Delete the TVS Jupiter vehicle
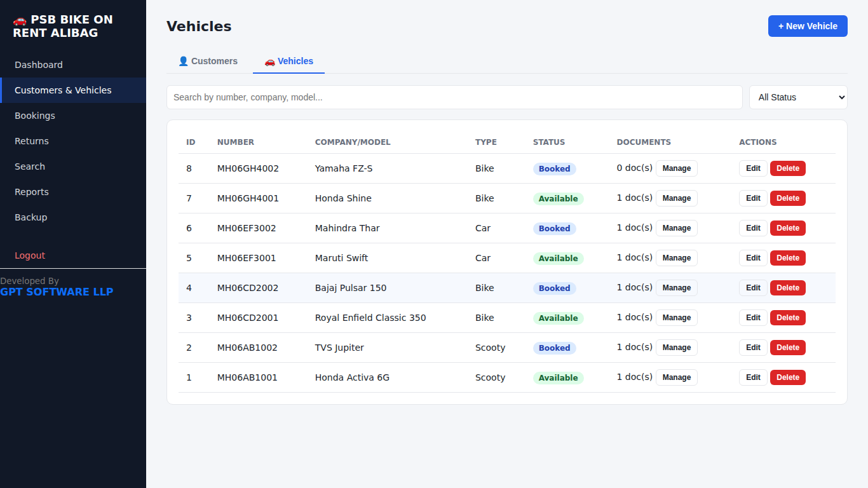This screenshot has height=488, width=868. pos(788,348)
